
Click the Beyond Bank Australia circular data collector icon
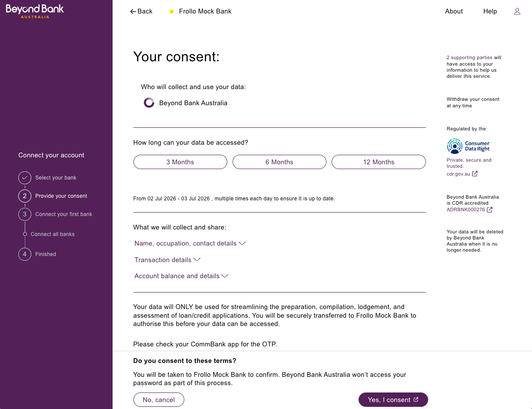click(x=149, y=103)
